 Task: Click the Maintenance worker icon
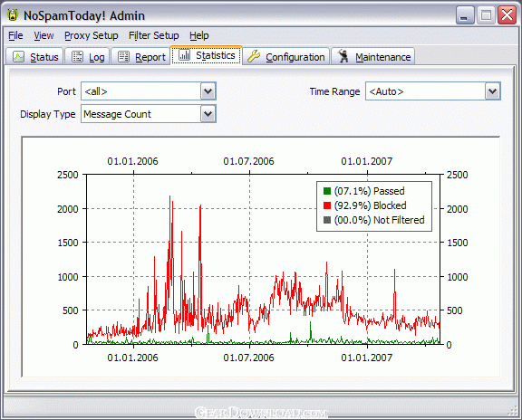tap(343, 56)
